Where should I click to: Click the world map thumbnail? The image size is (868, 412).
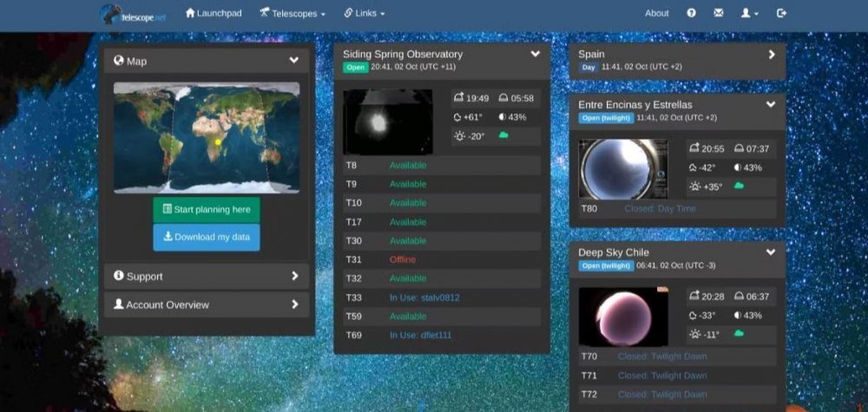207,138
